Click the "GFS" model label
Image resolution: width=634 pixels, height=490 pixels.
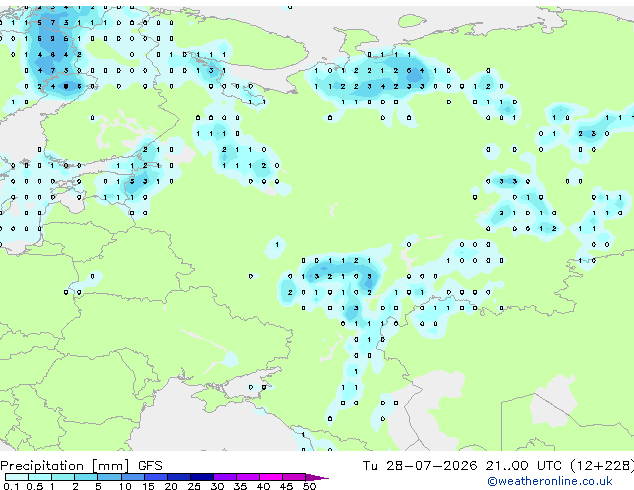point(150,466)
